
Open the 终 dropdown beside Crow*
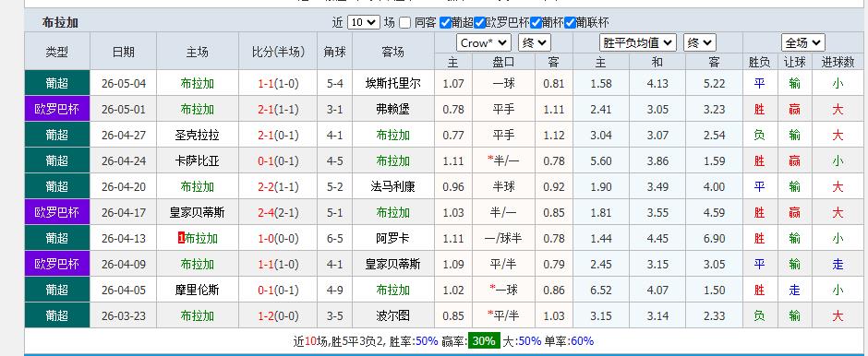tap(535, 42)
